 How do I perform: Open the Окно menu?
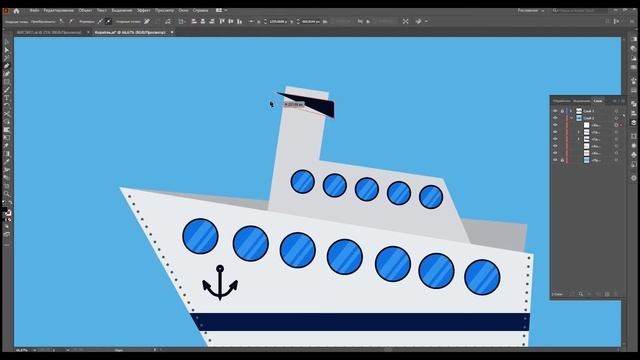tap(183, 11)
